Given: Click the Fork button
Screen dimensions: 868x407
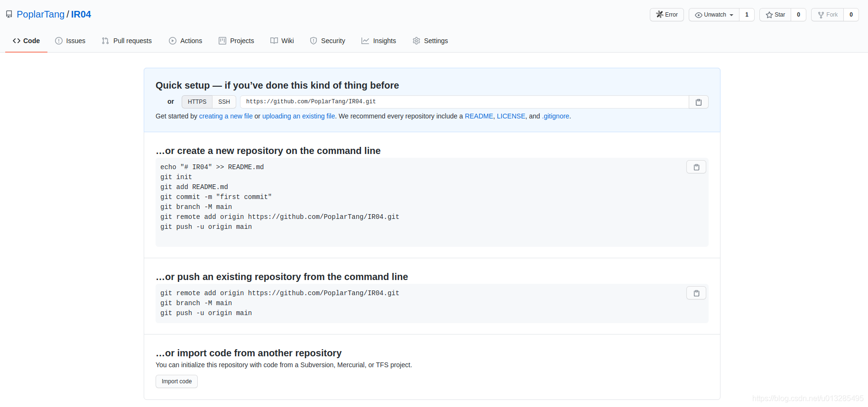Looking at the screenshot, I should tap(828, 15).
